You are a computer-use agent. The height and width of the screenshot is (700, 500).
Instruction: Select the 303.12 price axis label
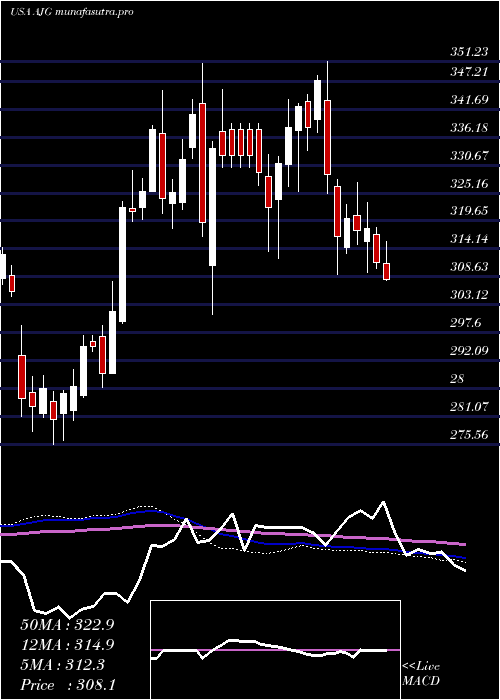click(x=469, y=295)
